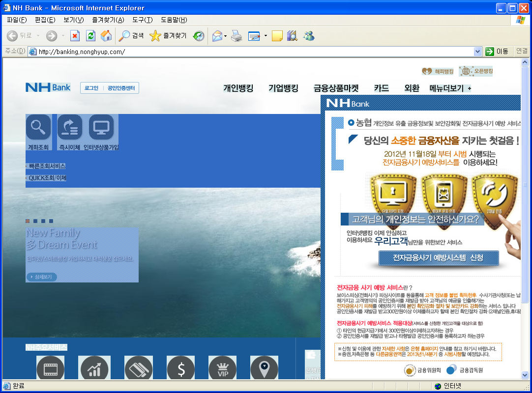Expand the Edit button dropdown arrow

pyautogui.click(x=266, y=35)
